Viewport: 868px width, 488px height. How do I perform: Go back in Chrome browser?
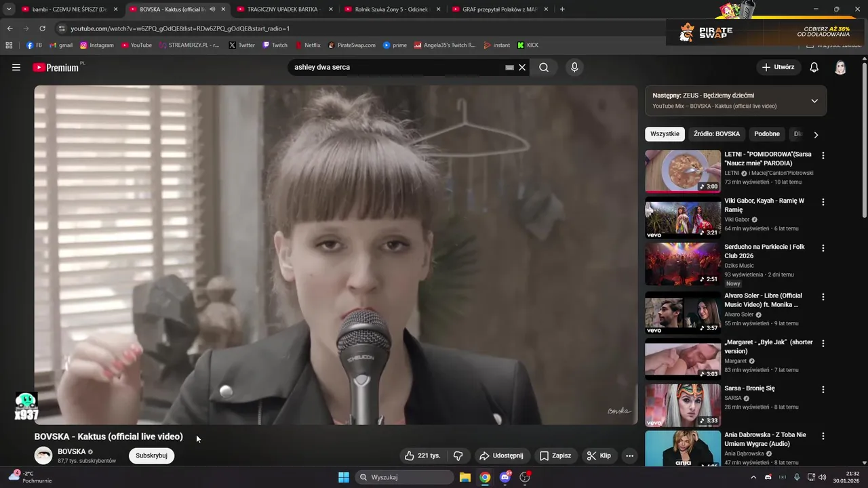[x=9, y=28]
